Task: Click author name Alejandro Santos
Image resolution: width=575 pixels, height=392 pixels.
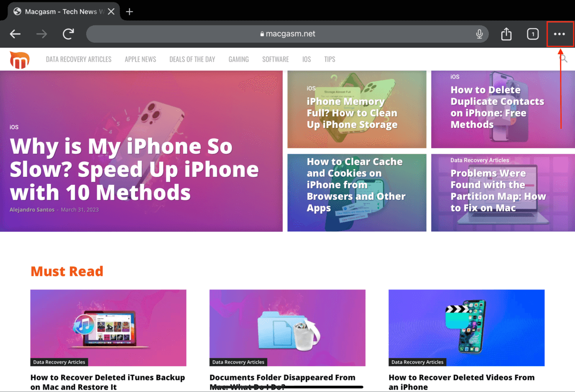Action: 32,210
